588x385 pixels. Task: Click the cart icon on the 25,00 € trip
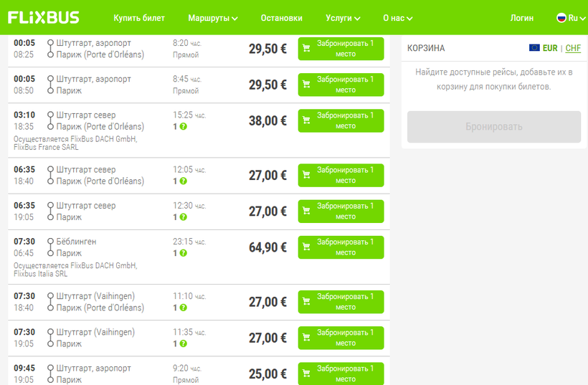pyautogui.click(x=306, y=374)
